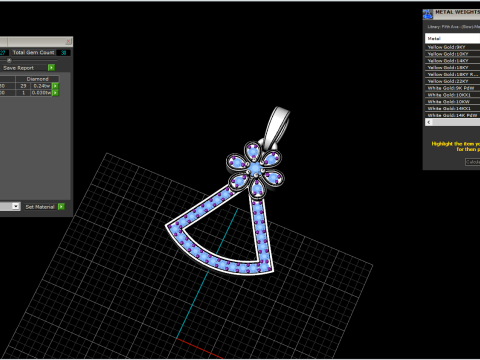This screenshot has height=360, width=480.
Task: Click the silver bail loop of the pendant
Action: click(x=276, y=127)
